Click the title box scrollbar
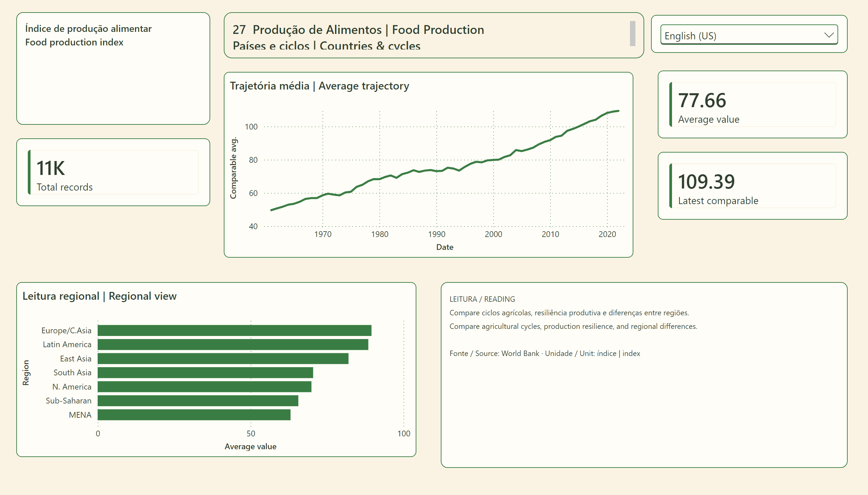Viewport: 868px width, 495px height. coord(632,33)
